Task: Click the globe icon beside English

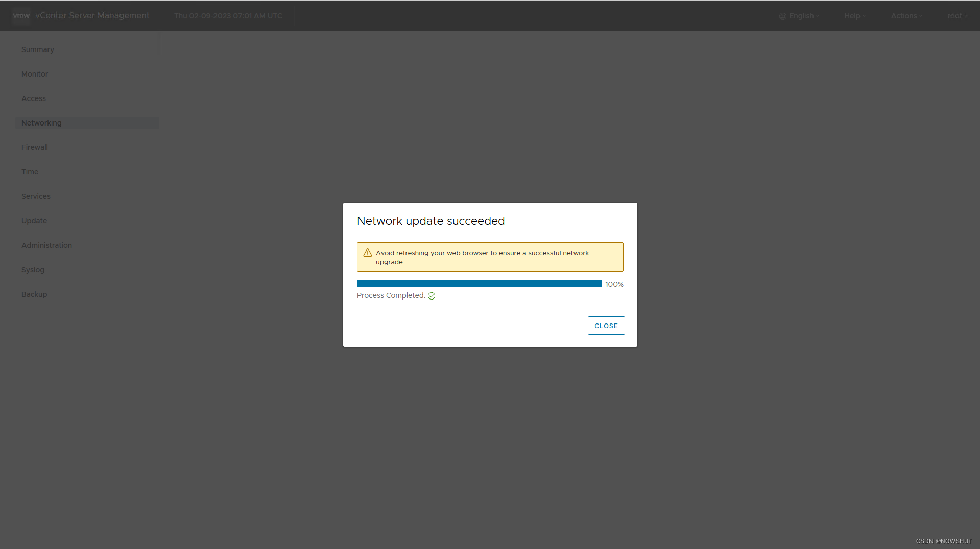Action: point(783,16)
